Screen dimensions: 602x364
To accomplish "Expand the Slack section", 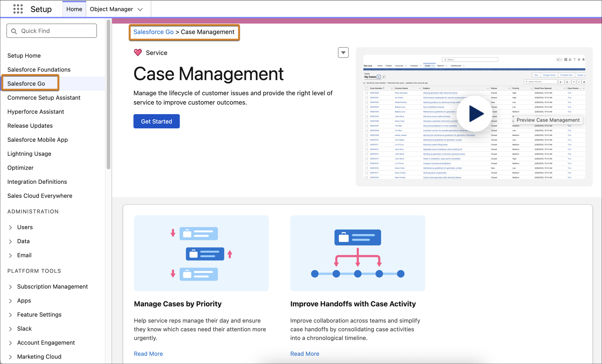I will pyautogui.click(x=10, y=329).
